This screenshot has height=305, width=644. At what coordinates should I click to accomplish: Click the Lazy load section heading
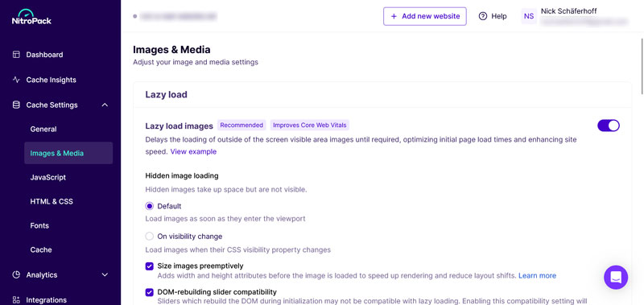[166, 95]
